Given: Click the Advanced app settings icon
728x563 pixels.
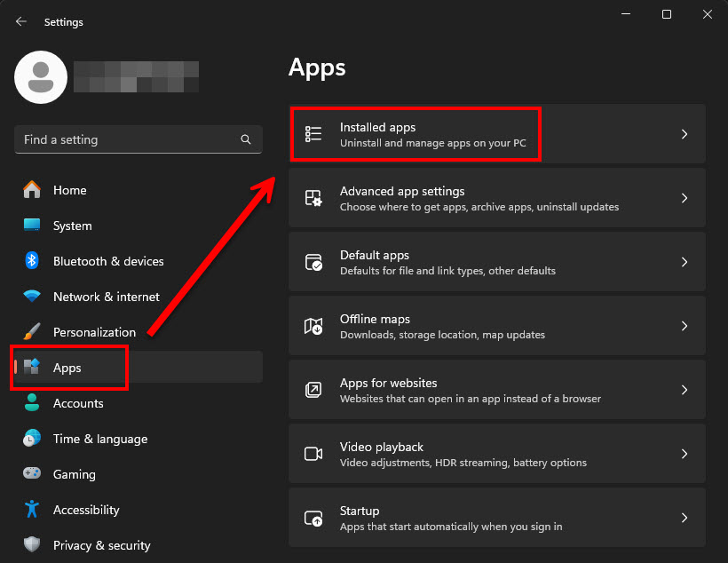Looking at the screenshot, I should [313, 198].
